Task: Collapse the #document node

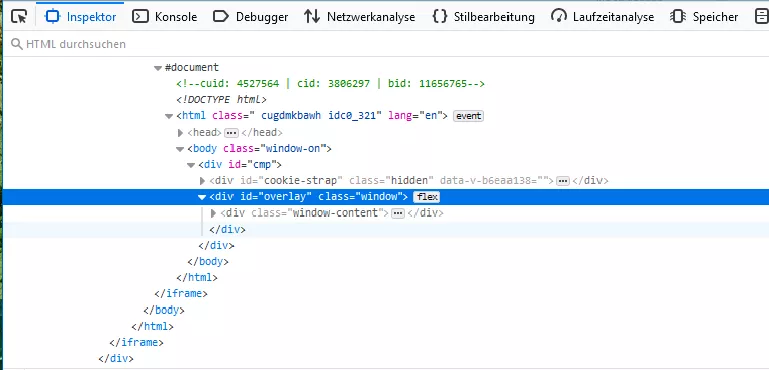Action: (157, 68)
